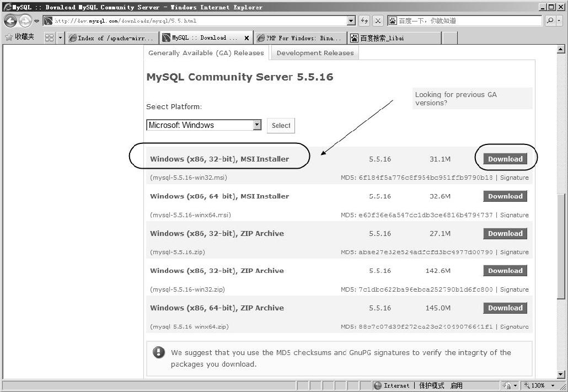This screenshot has width=568, height=392.
Task: Open Signature link for mysql-5.5.16-winx64.zip
Action: [x=515, y=327]
